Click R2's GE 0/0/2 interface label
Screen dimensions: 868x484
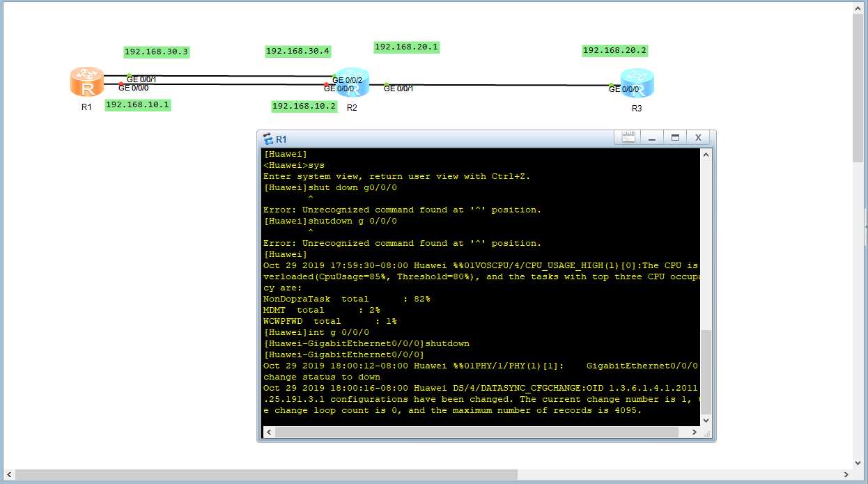click(347, 80)
